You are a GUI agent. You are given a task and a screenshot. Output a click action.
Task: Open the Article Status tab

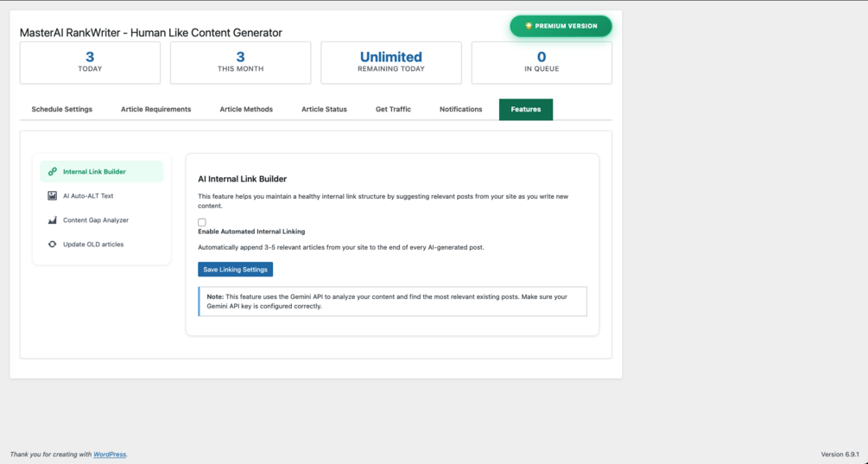tap(324, 110)
